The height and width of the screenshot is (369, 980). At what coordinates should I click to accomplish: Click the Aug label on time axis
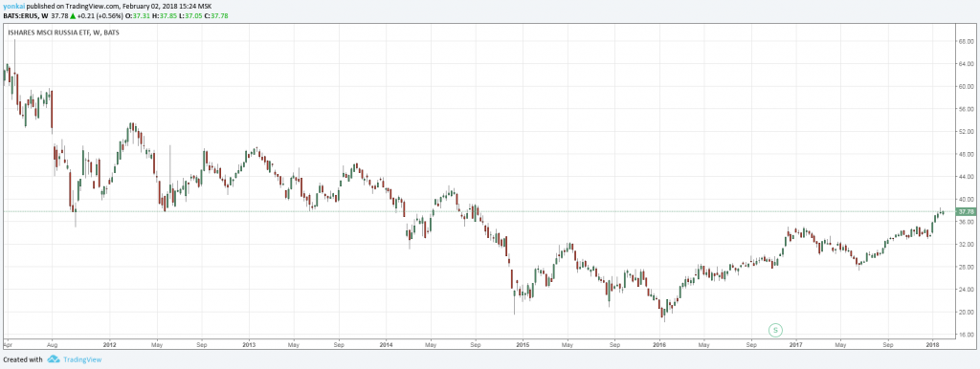[52, 344]
